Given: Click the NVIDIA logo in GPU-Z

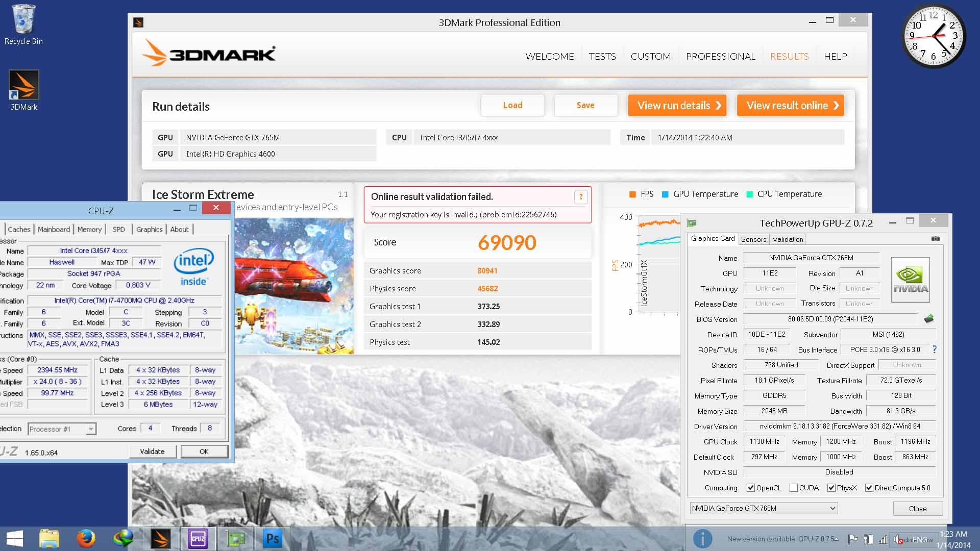Looking at the screenshot, I should 910,280.
